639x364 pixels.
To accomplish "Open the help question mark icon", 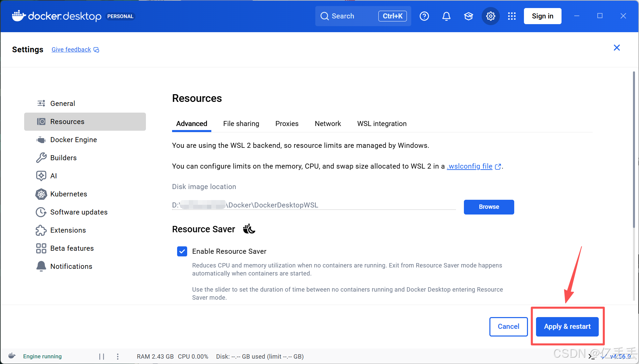I will pos(424,16).
